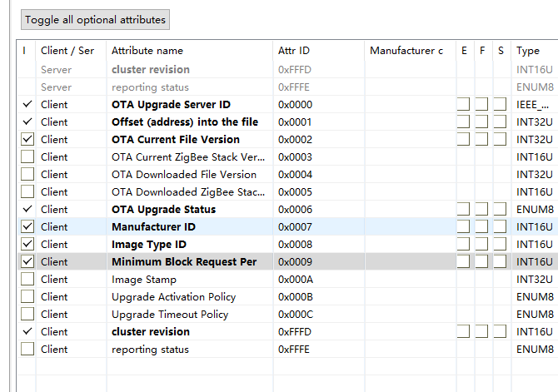
Task: Check E box for OTA Upgrade Server ID
Action: [464, 105]
